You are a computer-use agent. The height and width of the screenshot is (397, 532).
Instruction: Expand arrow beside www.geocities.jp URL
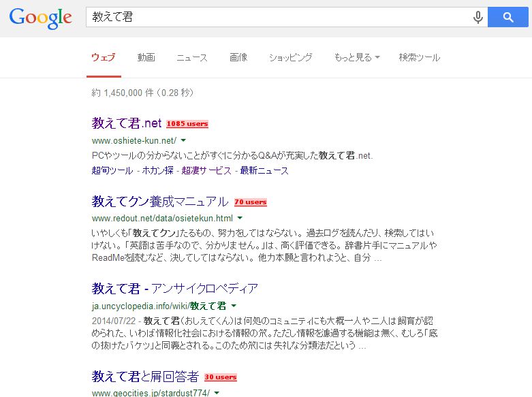coord(217,393)
